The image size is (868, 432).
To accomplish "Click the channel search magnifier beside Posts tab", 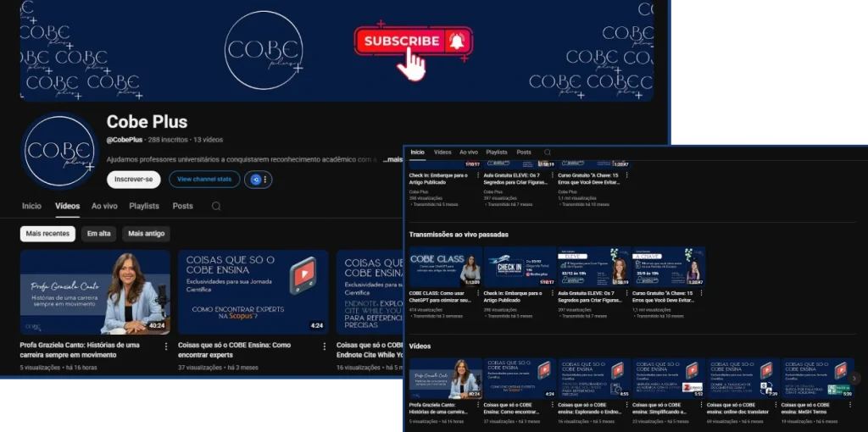I will tap(216, 206).
